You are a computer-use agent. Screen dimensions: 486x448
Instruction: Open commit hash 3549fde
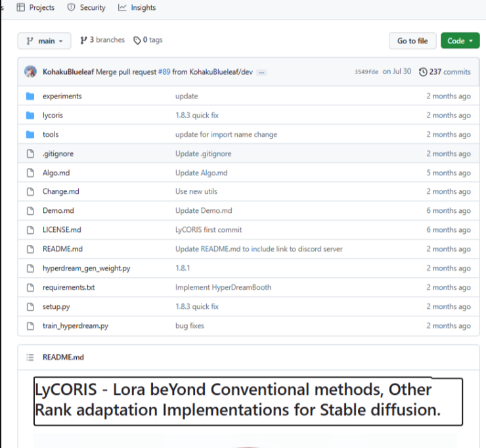[x=366, y=72]
